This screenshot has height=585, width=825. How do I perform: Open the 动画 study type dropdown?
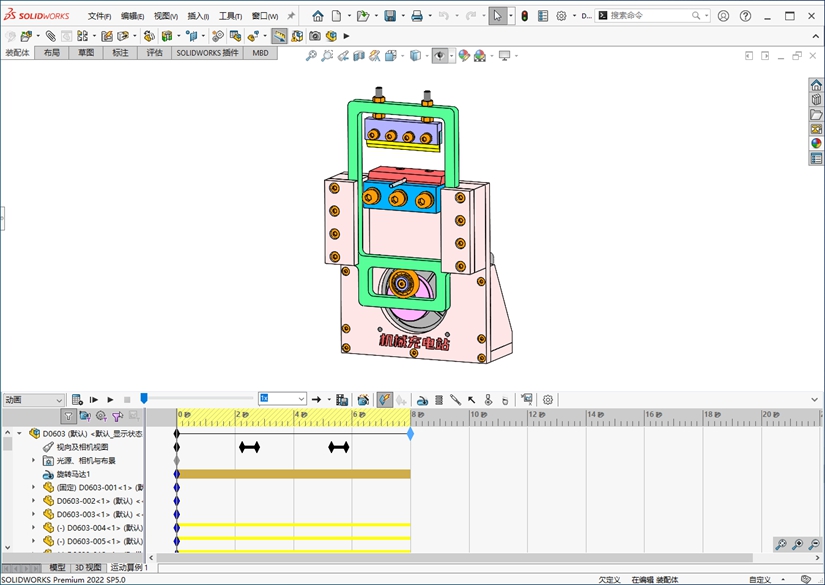tap(34, 400)
